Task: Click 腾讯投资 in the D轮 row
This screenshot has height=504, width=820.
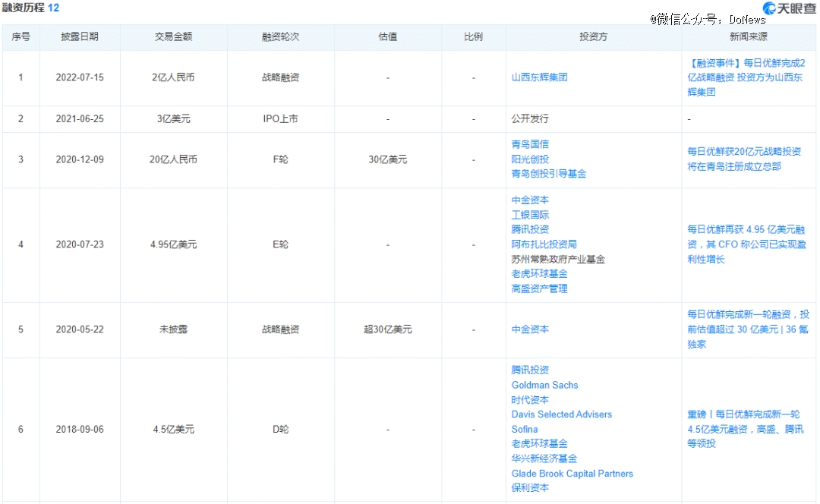Action: (530, 370)
